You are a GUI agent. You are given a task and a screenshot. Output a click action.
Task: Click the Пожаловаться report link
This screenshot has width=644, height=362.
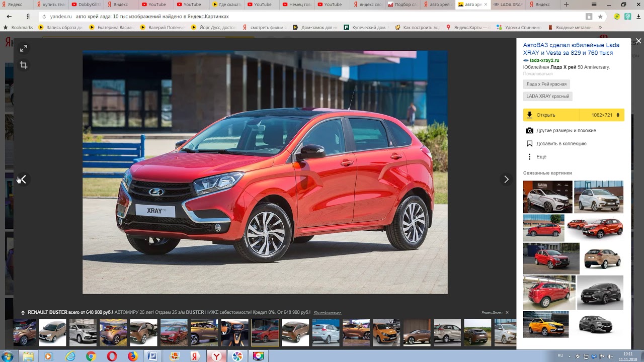(x=537, y=74)
